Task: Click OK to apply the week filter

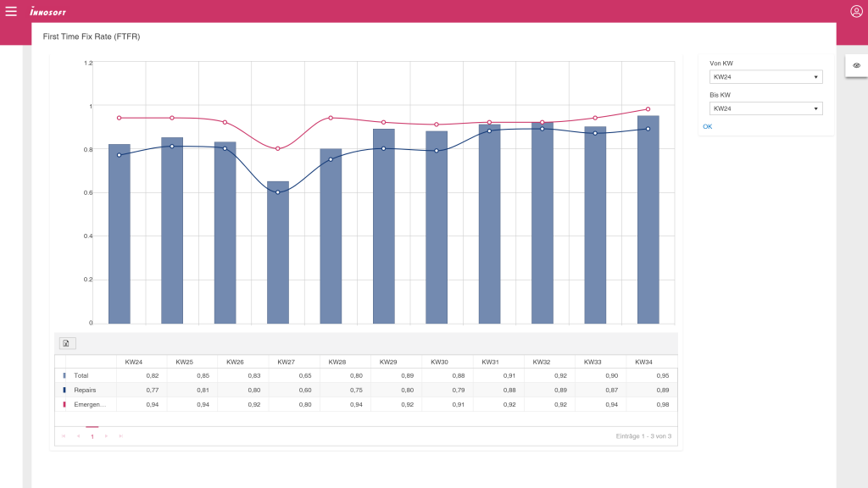Action: (x=708, y=126)
